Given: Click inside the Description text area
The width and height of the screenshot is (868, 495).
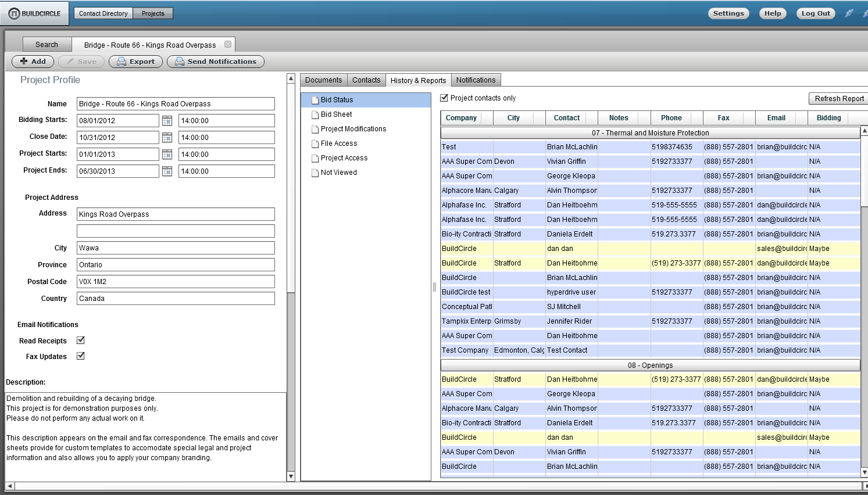Looking at the screenshot, I should [x=145, y=436].
